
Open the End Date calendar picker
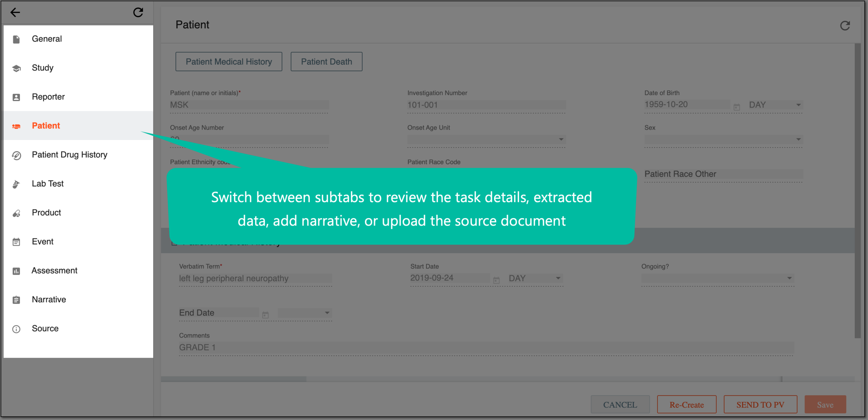[x=265, y=315]
